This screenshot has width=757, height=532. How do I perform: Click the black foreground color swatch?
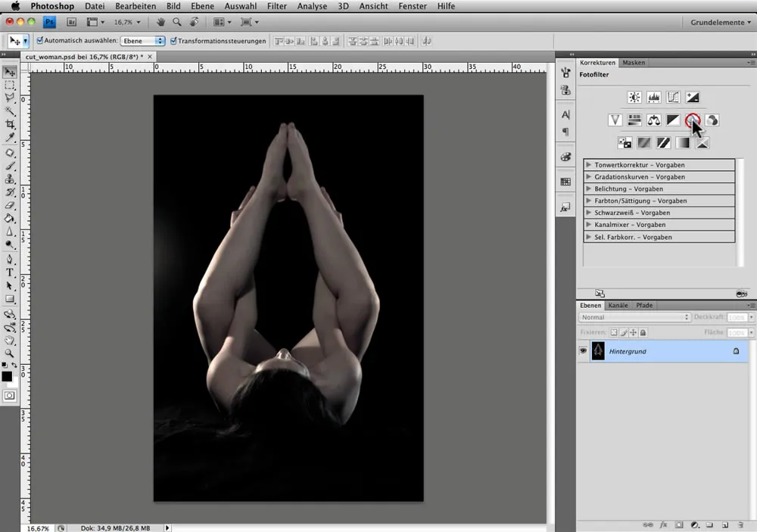[x=7, y=376]
